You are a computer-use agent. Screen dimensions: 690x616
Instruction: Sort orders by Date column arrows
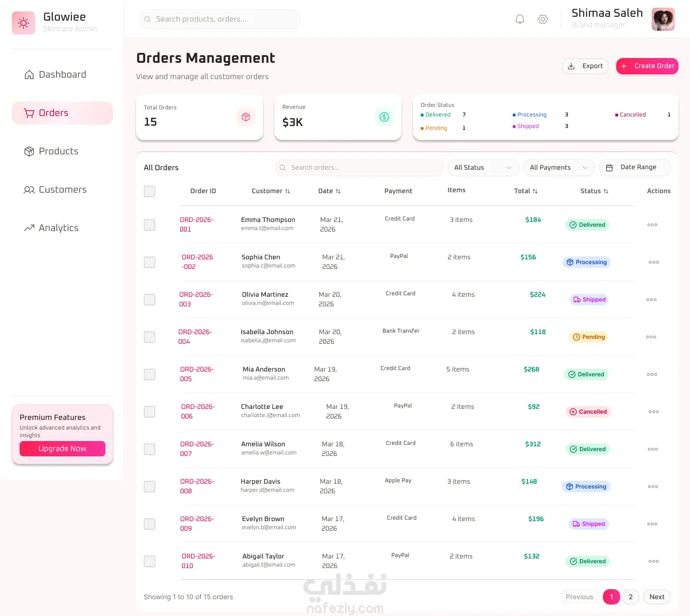338,191
